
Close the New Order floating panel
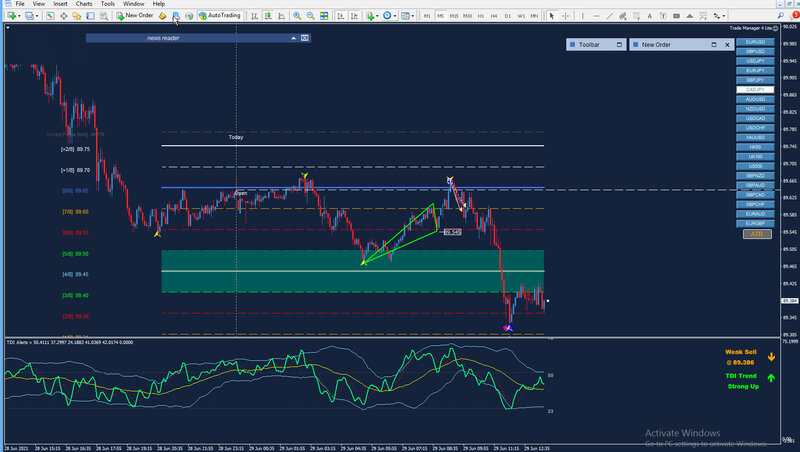point(726,45)
